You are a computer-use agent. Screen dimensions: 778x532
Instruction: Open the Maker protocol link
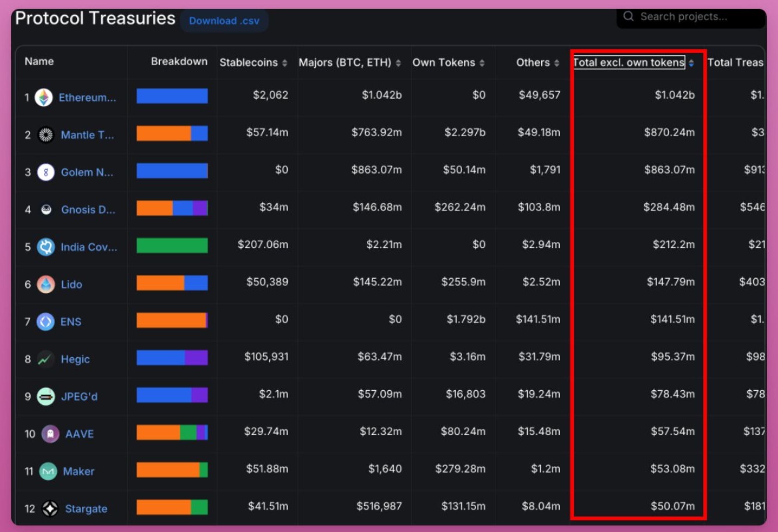[78, 471]
